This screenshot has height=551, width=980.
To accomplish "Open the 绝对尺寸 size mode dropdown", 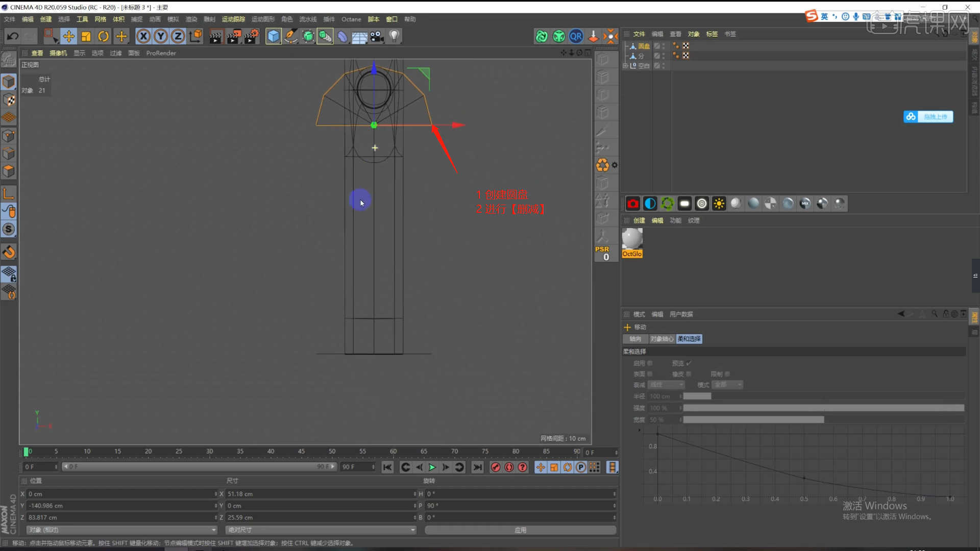I will pos(321,530).
